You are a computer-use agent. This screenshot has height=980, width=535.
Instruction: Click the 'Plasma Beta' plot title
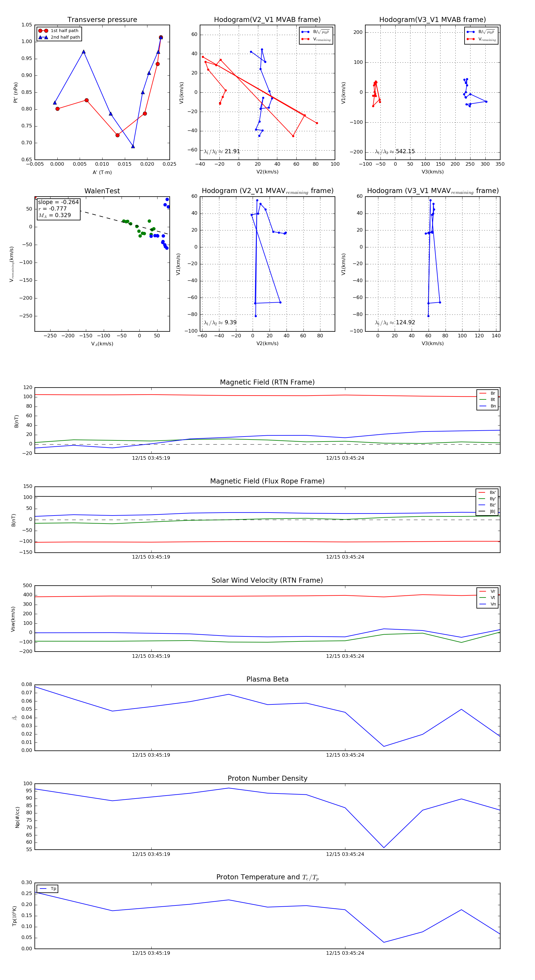[267, 679]
